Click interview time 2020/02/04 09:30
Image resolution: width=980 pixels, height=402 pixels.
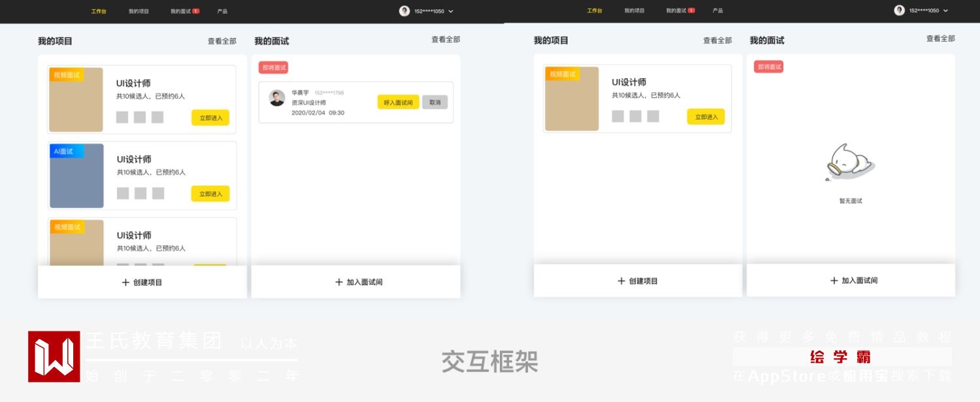pyautogui.click(x=318, y=113)
